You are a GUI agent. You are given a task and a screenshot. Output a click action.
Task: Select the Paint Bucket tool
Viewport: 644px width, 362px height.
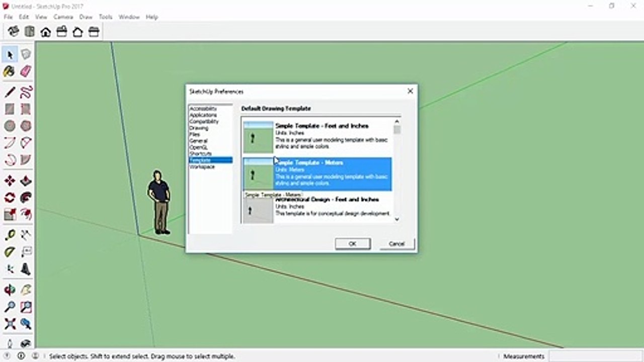click(10, 71)
